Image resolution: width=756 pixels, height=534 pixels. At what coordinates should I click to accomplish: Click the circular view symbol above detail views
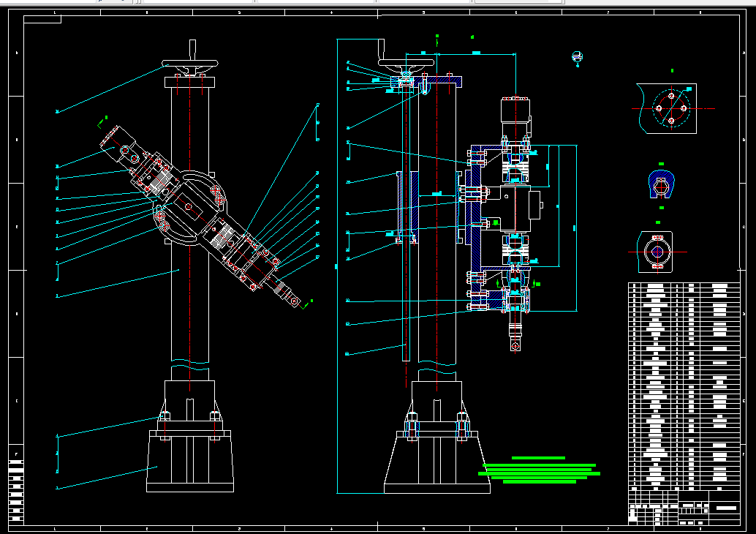[577, 57]
